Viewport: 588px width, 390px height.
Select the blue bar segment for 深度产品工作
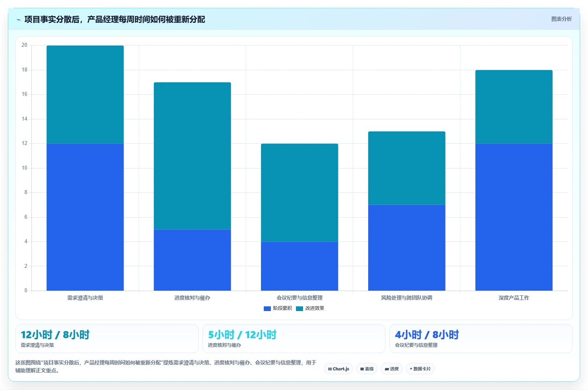pyautogui.click(x=514, y=217)
